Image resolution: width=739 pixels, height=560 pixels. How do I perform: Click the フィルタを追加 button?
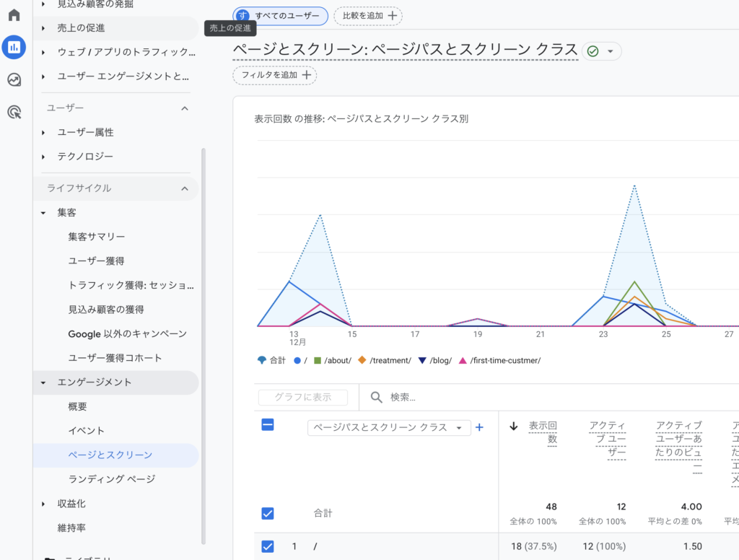274,74
